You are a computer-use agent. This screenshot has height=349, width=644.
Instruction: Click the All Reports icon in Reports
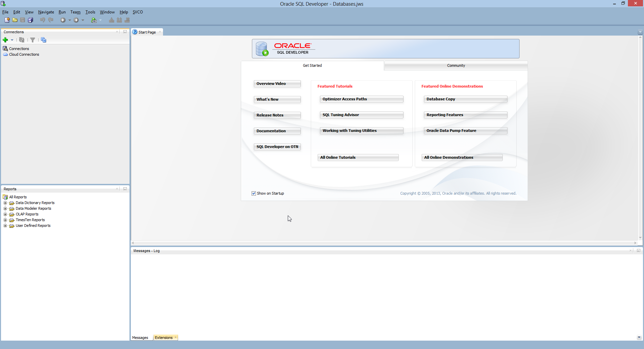click(x=5, y=197)
